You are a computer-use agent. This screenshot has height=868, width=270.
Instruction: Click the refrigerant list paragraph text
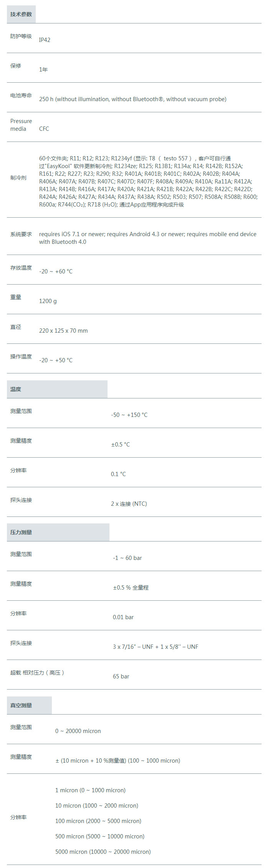(148, 182)
